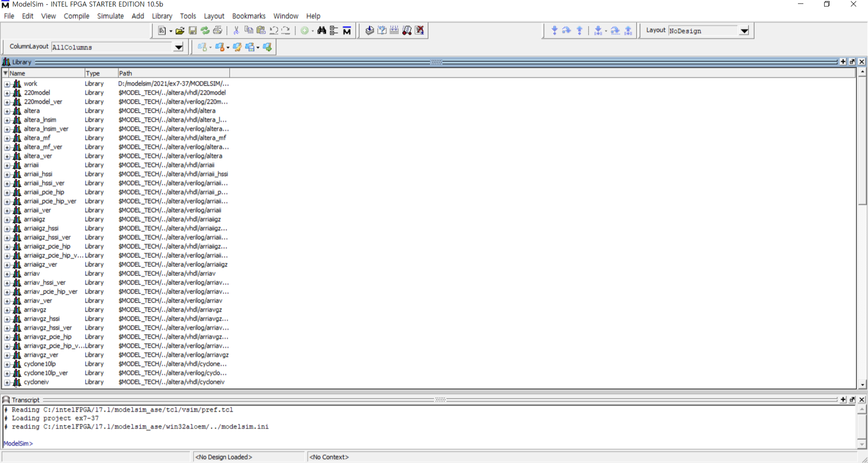The image size is (868, 463).
Task: Click the Step Into Current instance icon
Action: coord(598,30)
